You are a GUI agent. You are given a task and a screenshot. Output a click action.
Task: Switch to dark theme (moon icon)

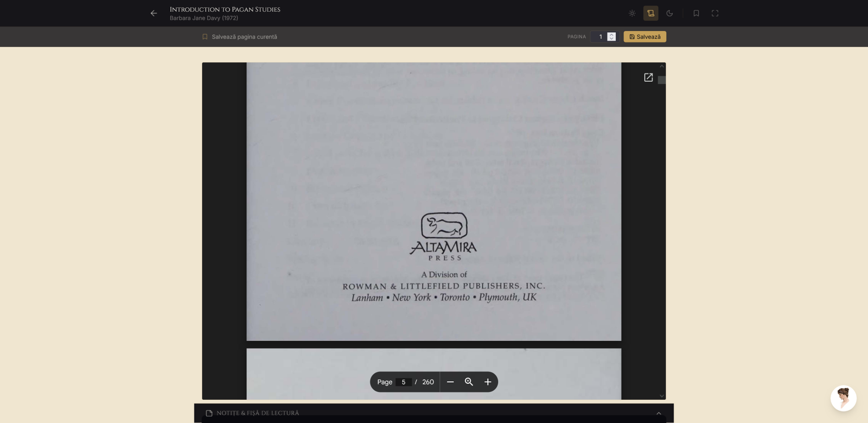click(669, 13)
